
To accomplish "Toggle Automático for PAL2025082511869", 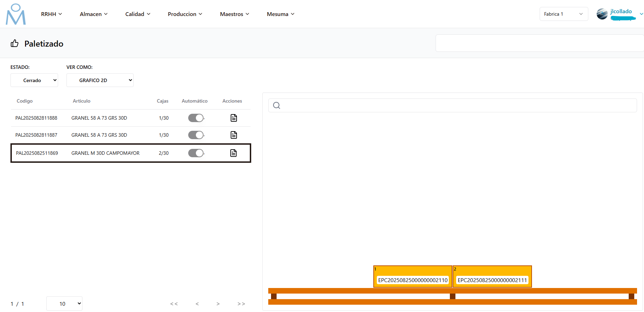I will tap(196, 153).
